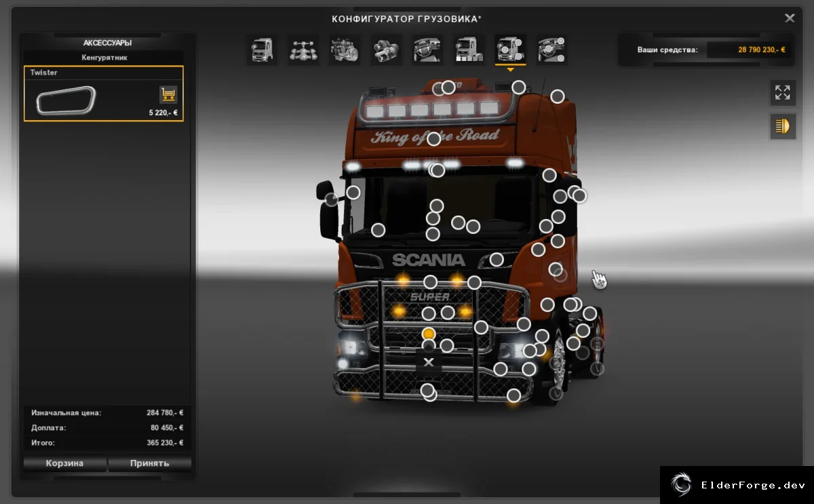
Task: Toggle the truck headlights icon
Action: click(x=783, y=126)
